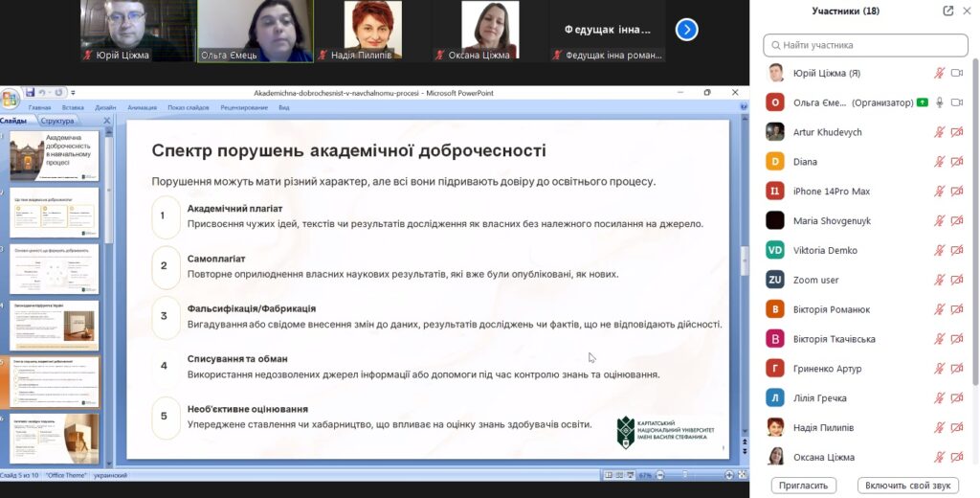The height and width of the screenshot is (498, 980).
Task: Click the Save icon in quick access toolbar
Action: [31, 93]
